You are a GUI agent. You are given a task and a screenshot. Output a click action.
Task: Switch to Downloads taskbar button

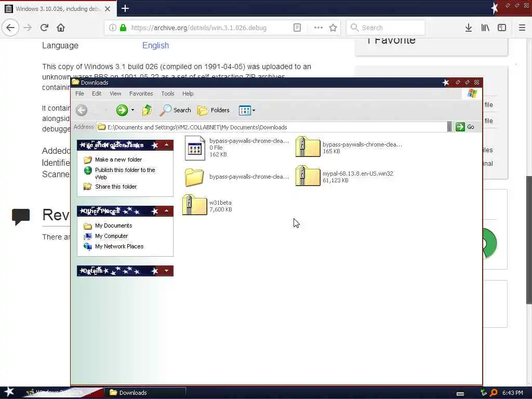[x=145, y=393]
